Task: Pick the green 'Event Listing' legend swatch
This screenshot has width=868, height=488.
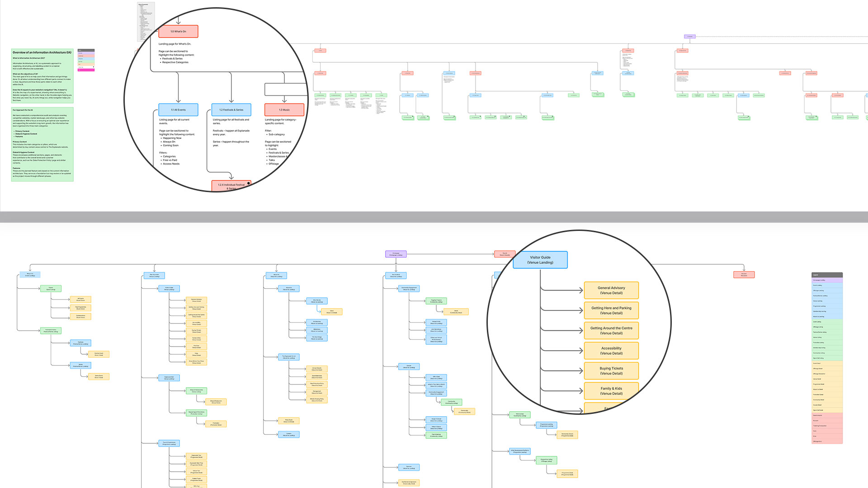Action: pyautogui.click(x=827, y=322)
